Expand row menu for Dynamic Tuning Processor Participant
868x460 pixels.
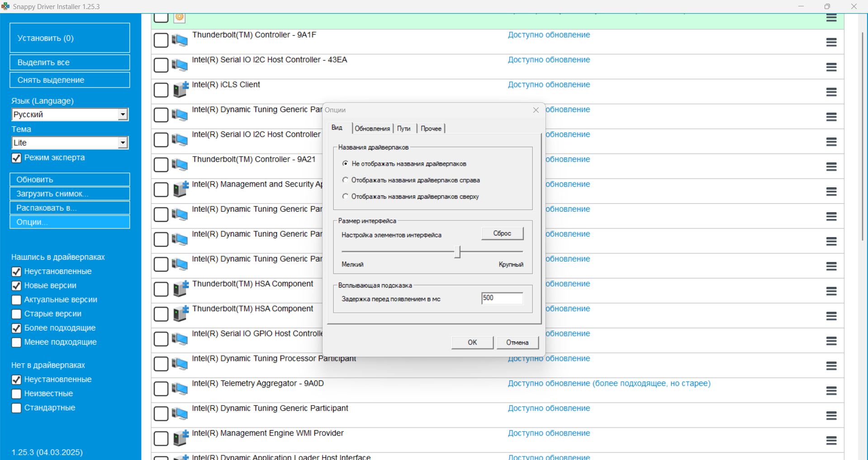coord(831,366)
